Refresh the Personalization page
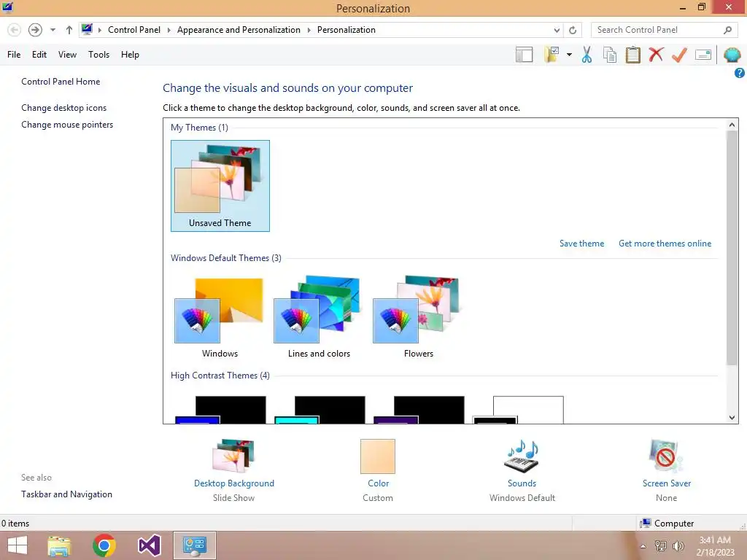This screenshot has height=560, width=747. (573, 30)
